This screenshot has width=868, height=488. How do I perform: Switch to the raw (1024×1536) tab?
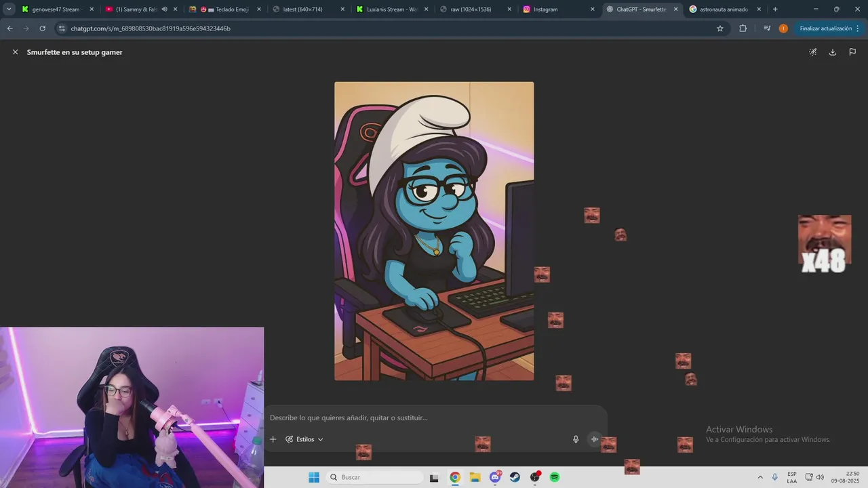tap(475, 9)
